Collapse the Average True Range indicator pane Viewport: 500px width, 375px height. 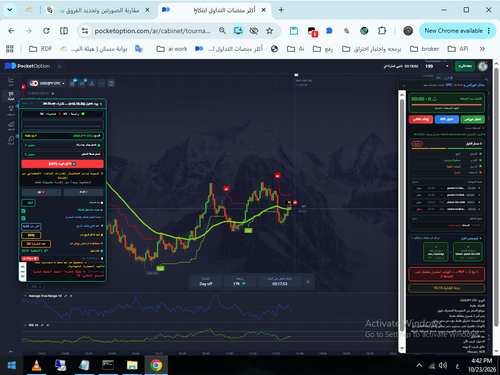click(x=25, y=296)
